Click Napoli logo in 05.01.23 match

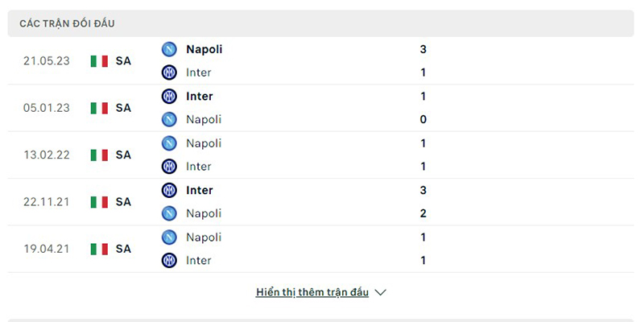tap(169, 119)
